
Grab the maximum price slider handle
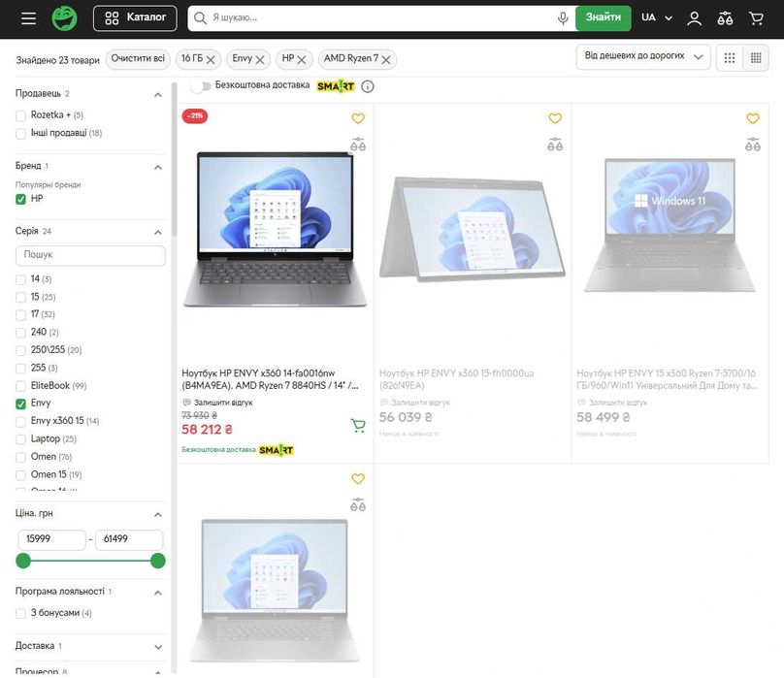[x=158, y=561]
